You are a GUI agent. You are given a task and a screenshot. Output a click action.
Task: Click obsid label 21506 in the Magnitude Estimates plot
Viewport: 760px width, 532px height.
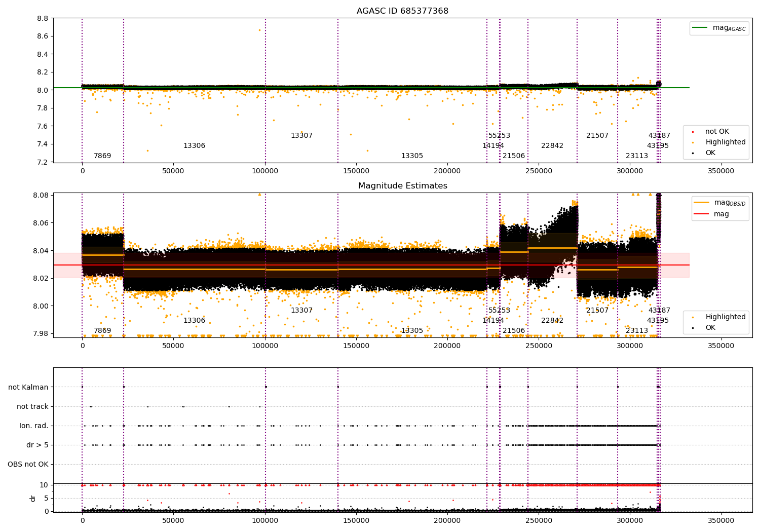coord(514,331)
